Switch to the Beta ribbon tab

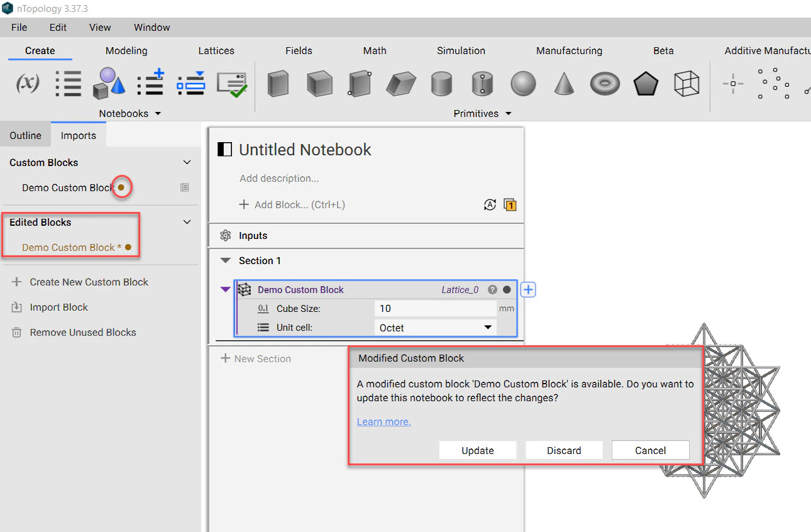pos(663,50)
